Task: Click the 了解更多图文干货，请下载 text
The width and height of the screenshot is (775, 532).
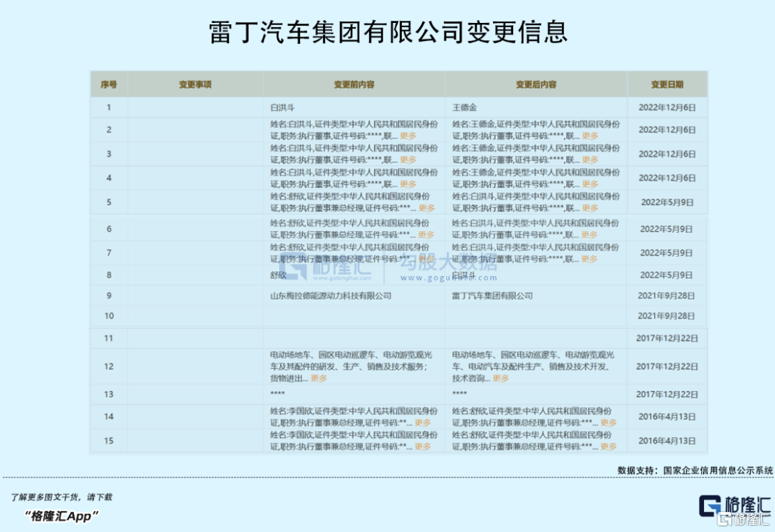Action: 62,497
